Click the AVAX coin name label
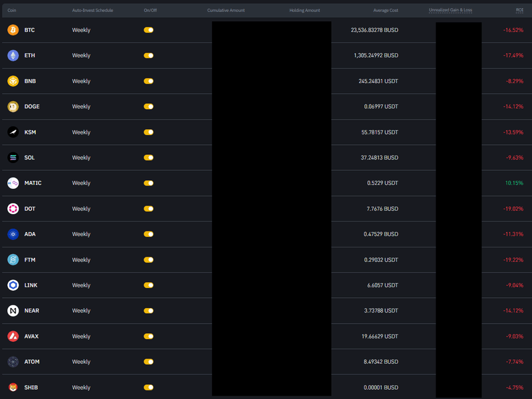The height and width of the screenshot is (399, 532). 31,336
